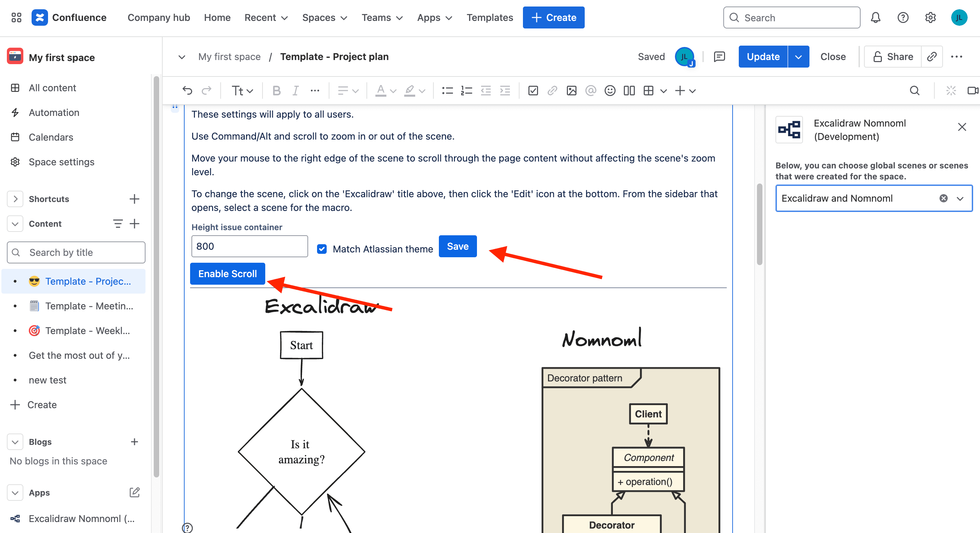The width and height of the screenshot is (980, 533).
Task: Open the text style Tt dropdown
Action: tap(242, 91)
